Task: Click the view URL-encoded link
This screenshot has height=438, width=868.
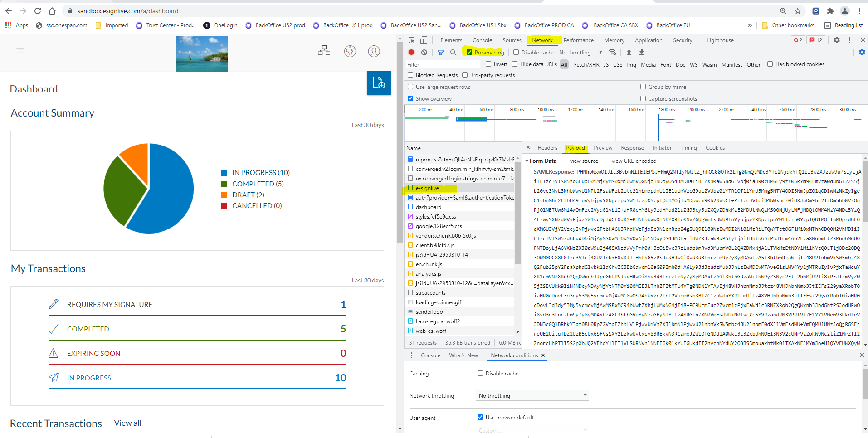Action: (634, 161)
